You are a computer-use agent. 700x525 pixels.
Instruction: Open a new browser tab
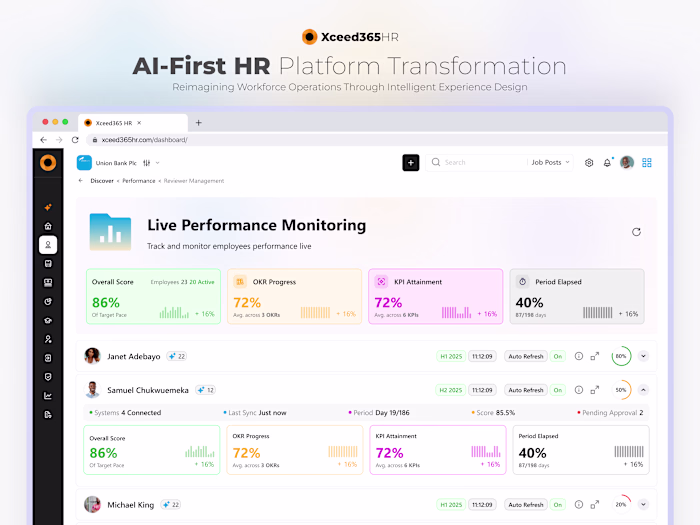pyautogui.click(x=199, y=123)
